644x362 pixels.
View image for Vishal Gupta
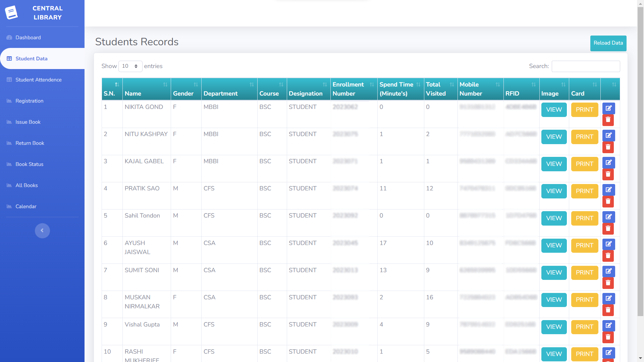pos(554,327)
